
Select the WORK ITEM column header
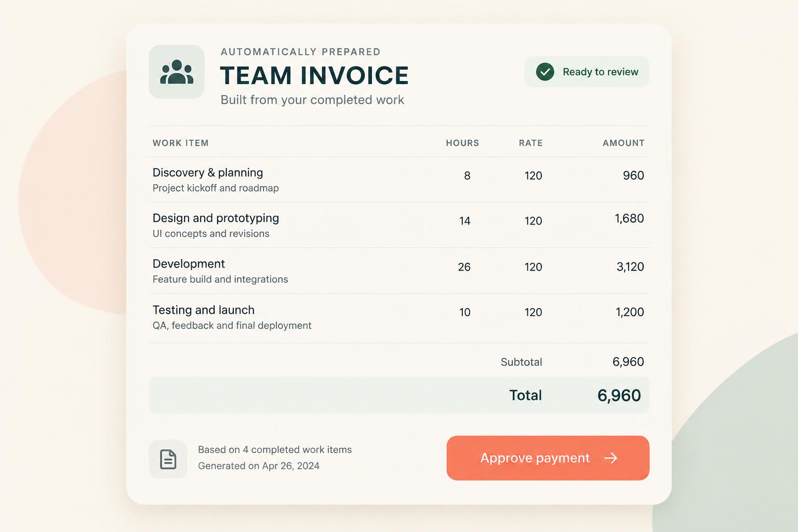point(180,143)
